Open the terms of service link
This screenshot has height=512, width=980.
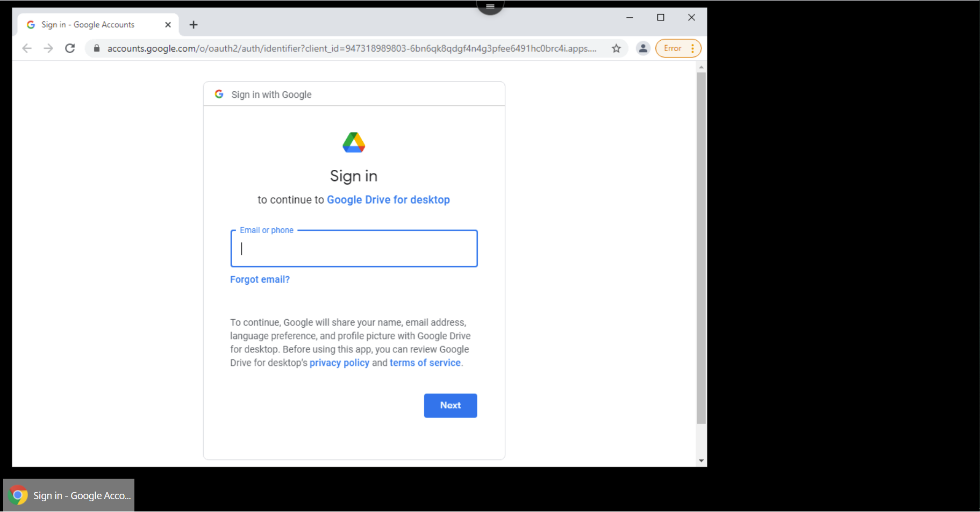pyautogui.click(x=425, y=363)
